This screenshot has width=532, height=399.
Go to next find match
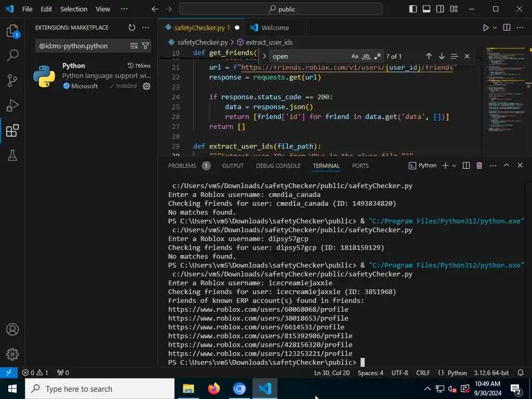click(442, 56)
